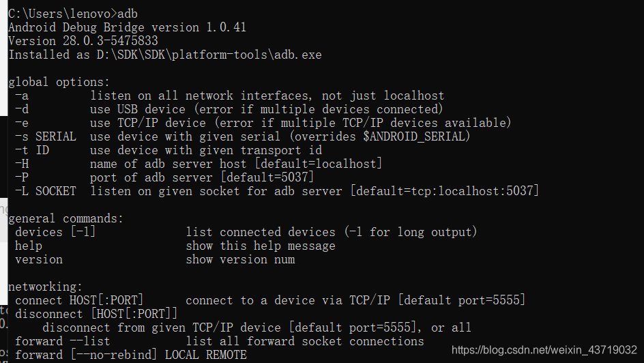The height and width of the screenshot is (363, 644).
Task: Click the 'Android Debug Bridge version 1.0.41' line
Action: tap(128, 27)
